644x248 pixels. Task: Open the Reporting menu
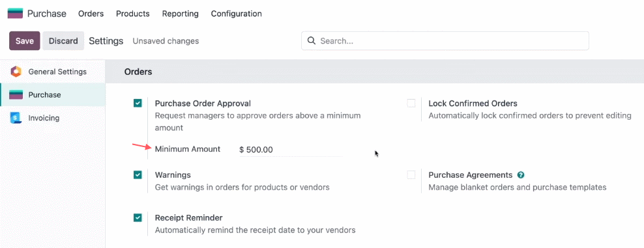181,14
